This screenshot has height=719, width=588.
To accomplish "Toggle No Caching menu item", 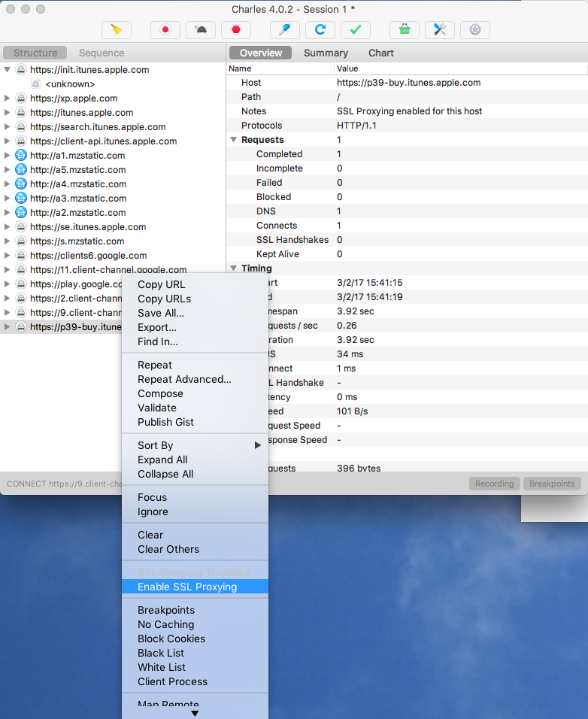I will pyautogui.click(x=195, y=624).
